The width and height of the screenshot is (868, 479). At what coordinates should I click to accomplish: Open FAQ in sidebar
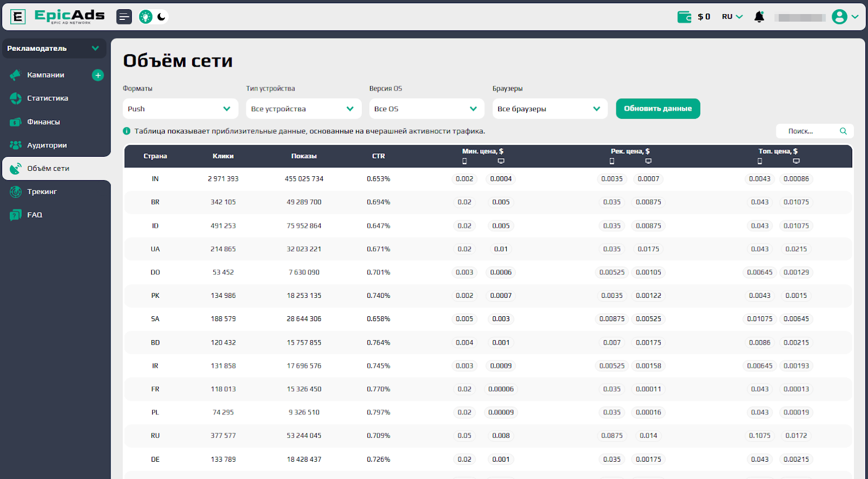click(x=35, y=215)
